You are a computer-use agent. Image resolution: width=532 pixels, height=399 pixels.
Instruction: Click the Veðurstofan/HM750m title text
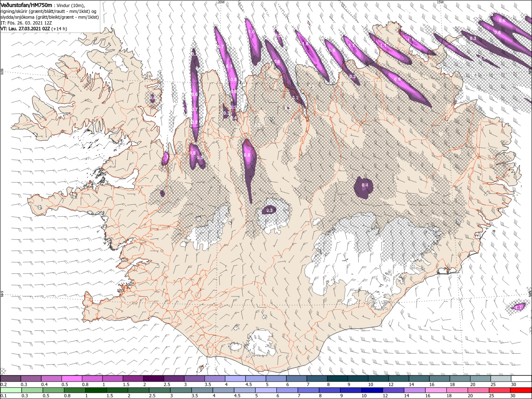[x=26, y=5]
